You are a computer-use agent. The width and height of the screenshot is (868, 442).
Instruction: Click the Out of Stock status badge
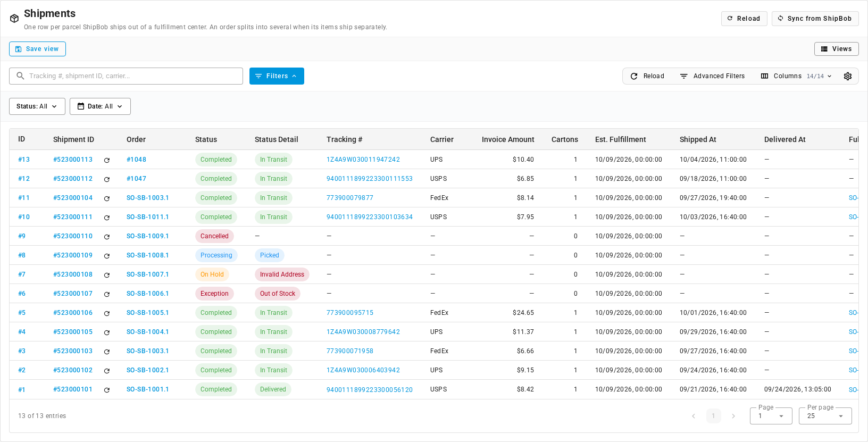coord(278,294)
